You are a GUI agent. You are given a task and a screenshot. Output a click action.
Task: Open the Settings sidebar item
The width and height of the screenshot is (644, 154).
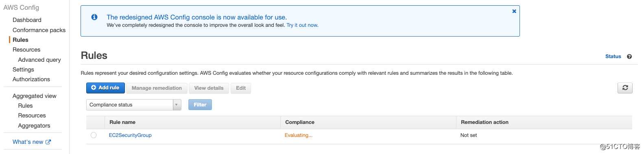click(23, 69)
